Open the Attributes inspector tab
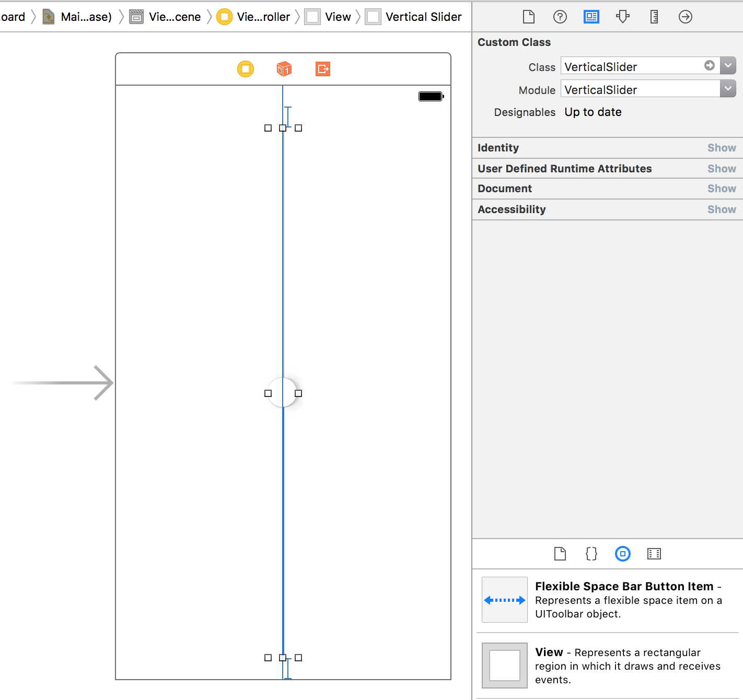 (x=622, y=17)
